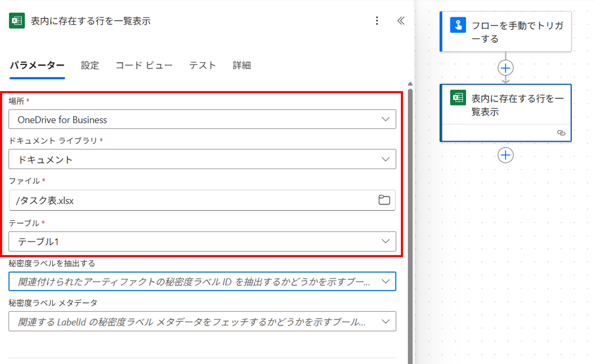596x364 pixels.
Task: Expand 場所 dropdown OneDrive for Business
Action: tap(202, 119)
